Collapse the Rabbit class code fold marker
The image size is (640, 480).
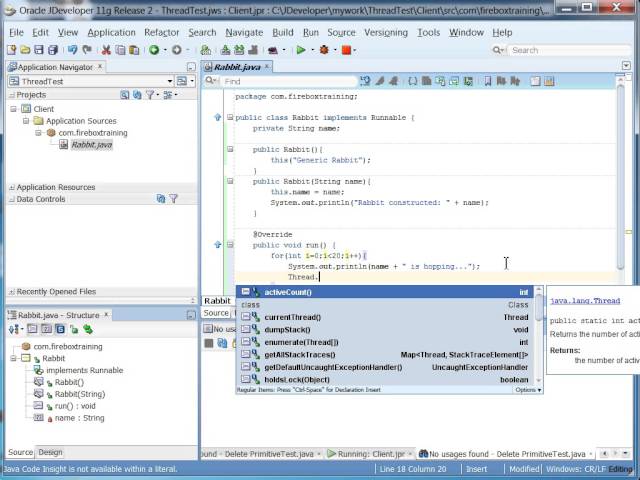click(x=230, y=117)
